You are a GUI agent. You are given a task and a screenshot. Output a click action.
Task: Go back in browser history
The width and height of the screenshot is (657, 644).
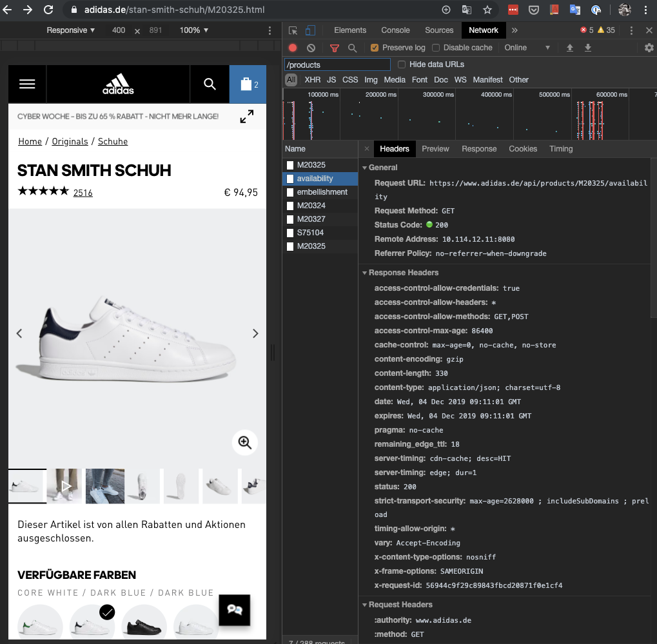(x=7, y=10)
